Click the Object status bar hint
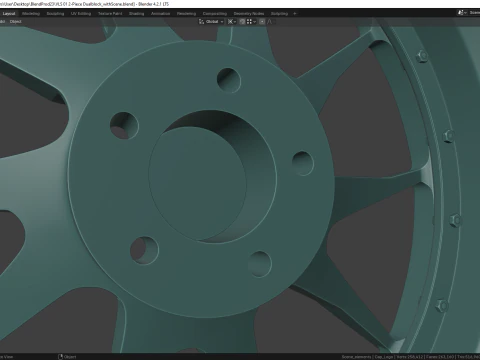The height and width of the screenshot is (360, 480). [x=67, y=357]
